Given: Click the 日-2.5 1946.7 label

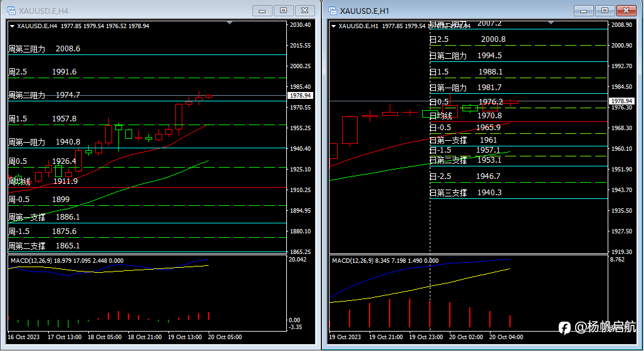Looking at the screenshot, I should tap(465, 176).
